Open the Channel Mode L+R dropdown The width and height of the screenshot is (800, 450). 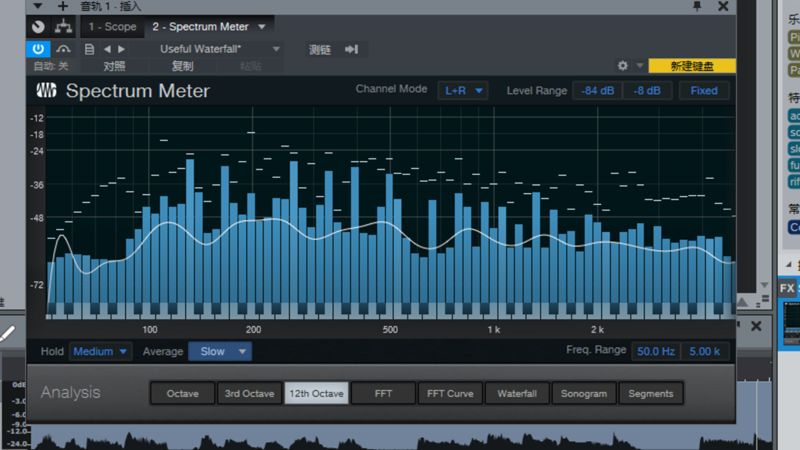(463, 90)
